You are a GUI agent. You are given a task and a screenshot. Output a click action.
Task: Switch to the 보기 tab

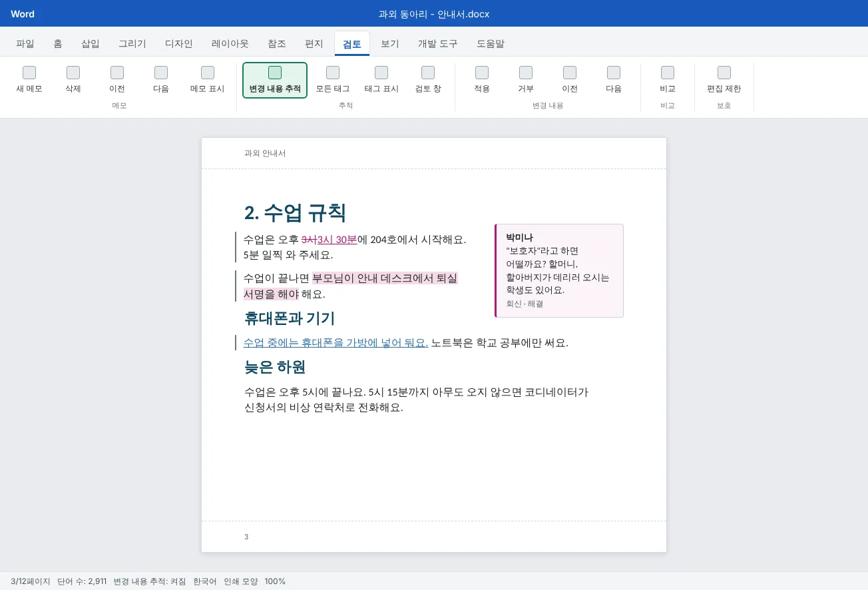pos(390,44)
